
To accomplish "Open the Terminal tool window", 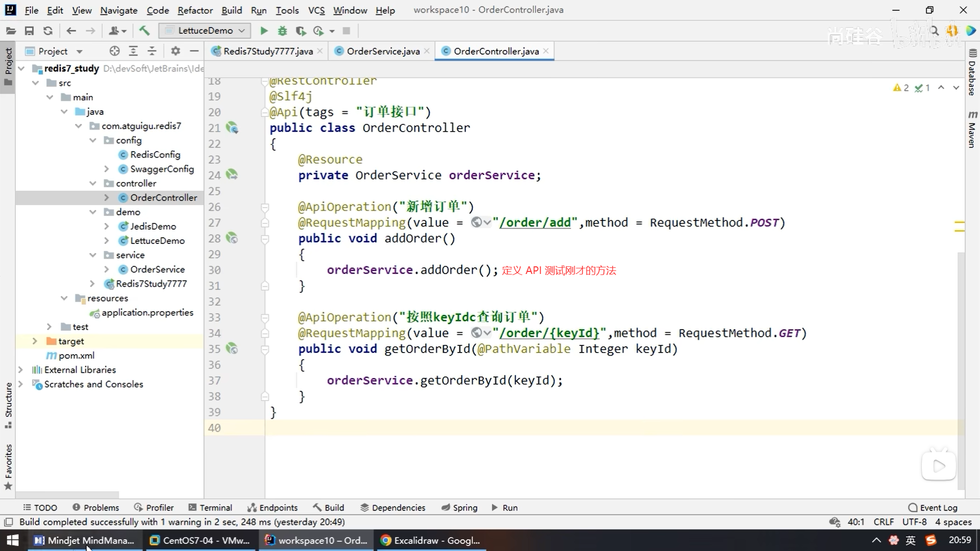I will (210, 508).
